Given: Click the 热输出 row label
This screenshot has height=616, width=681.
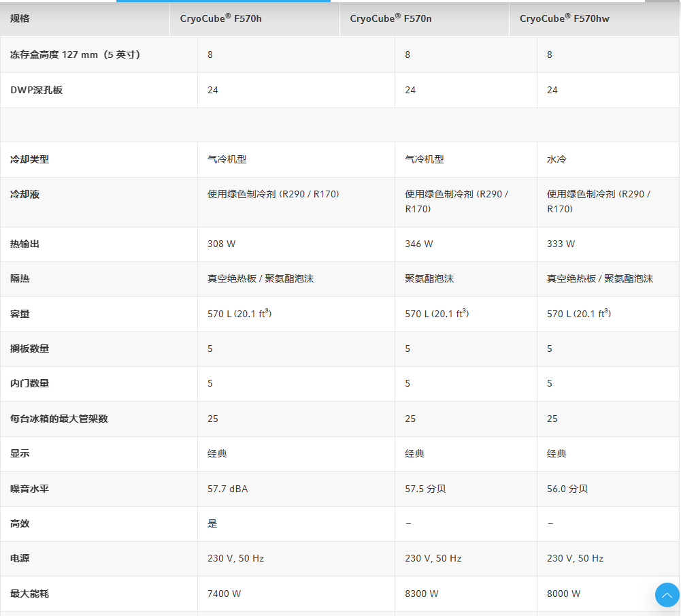Looking at the screenshot, I should tap(24, 244).
